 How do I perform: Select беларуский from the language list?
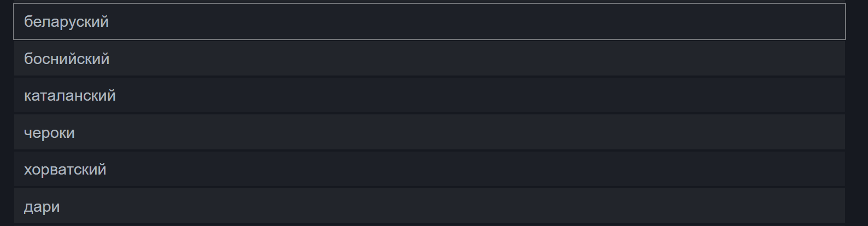pos(66,22)
